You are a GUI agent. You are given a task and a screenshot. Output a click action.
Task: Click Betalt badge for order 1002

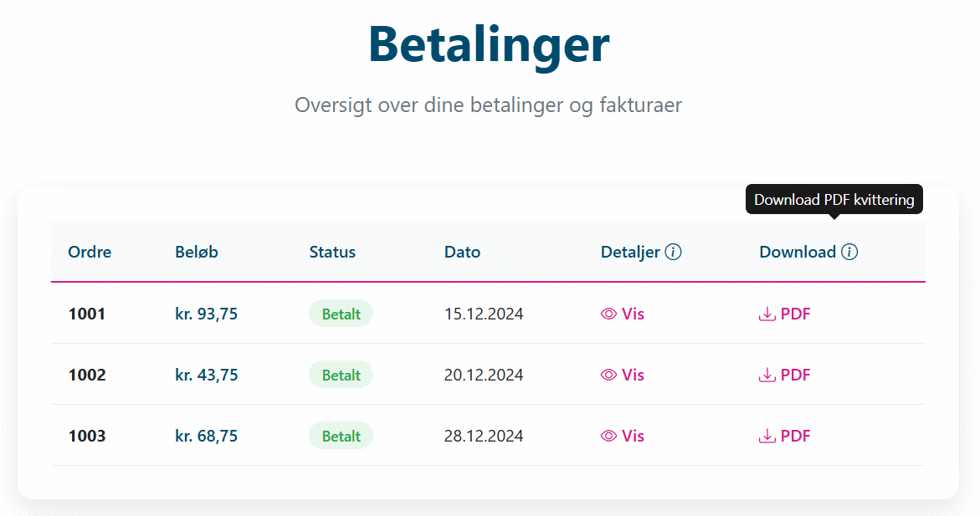pyautogui.click(x=341, y=375)
